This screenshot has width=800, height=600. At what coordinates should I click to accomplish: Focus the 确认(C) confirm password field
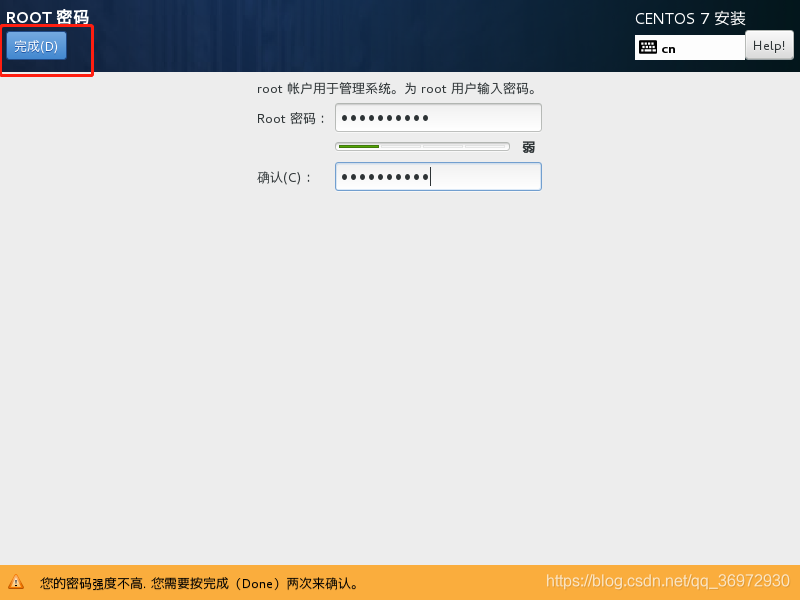[438, 177]
